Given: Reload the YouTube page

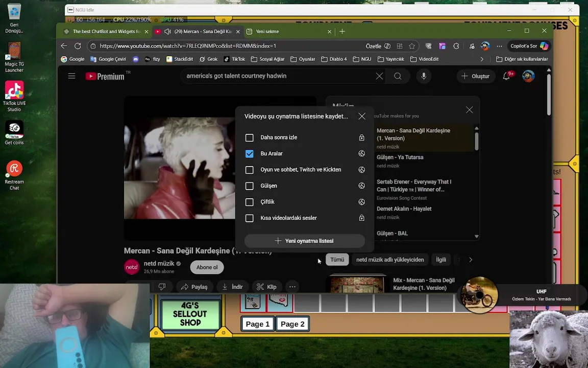Looking at the screenshot, I should (x=78, y=46).
